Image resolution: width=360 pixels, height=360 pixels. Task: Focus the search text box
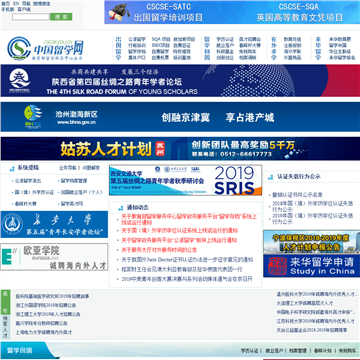point(31,17)
